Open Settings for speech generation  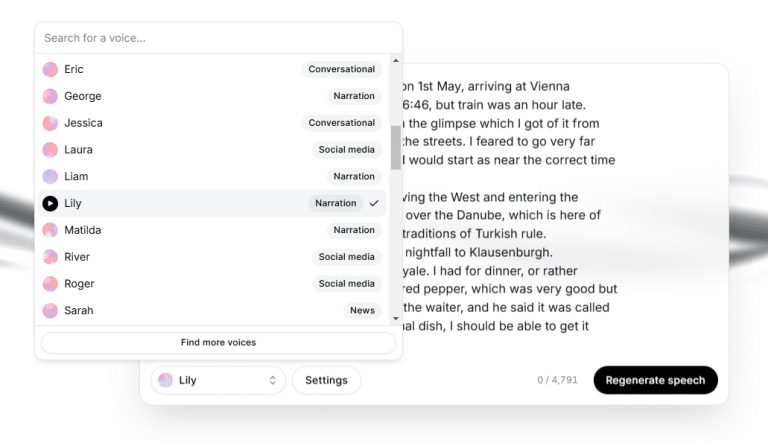[326, 380]
